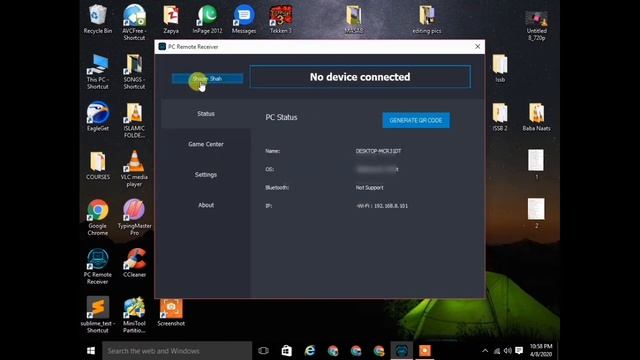Image resolution: width=640 pixels, height=360 pixels.
Task: Open MiniTool Partition desktop icon
Action: pos(134,315)
